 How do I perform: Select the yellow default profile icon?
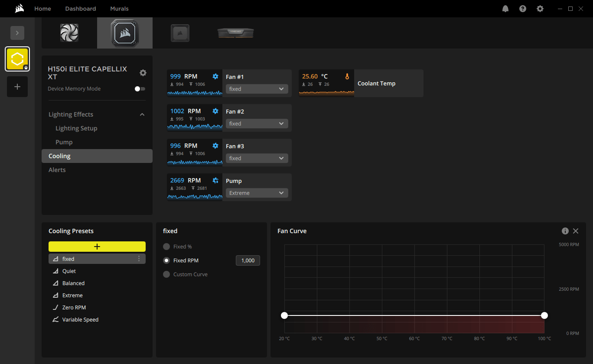(17, 59)
